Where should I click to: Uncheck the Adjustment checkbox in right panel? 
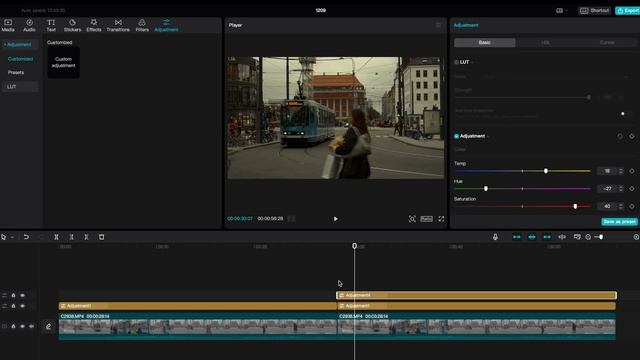(x=456, y=136)
